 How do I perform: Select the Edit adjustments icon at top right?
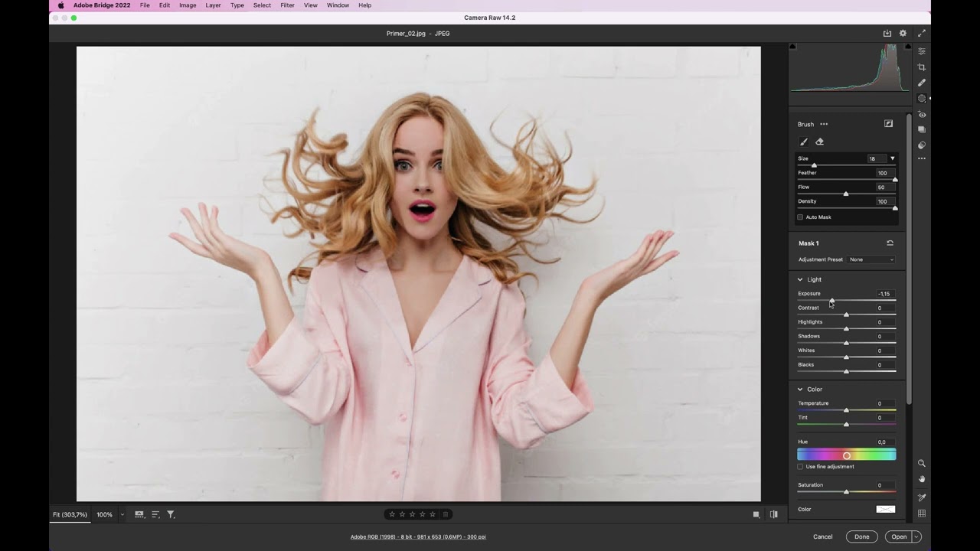pyautogui.click(x=922, y=51)
